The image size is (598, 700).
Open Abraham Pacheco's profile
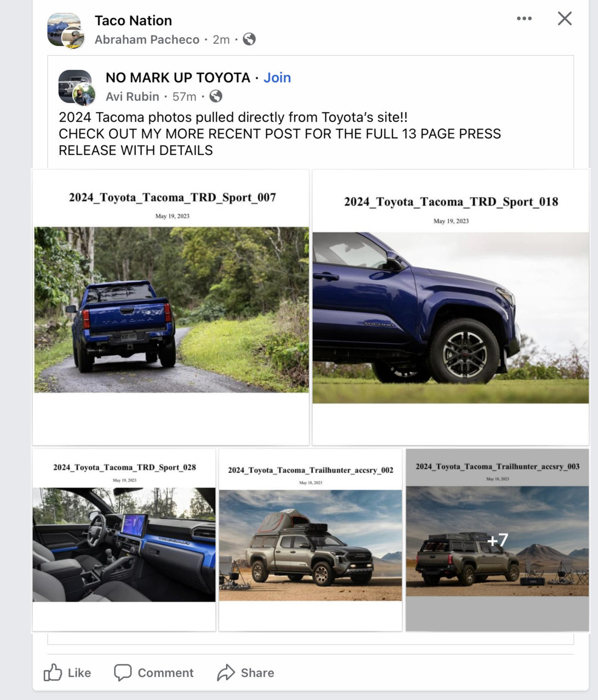pos(147,39)
